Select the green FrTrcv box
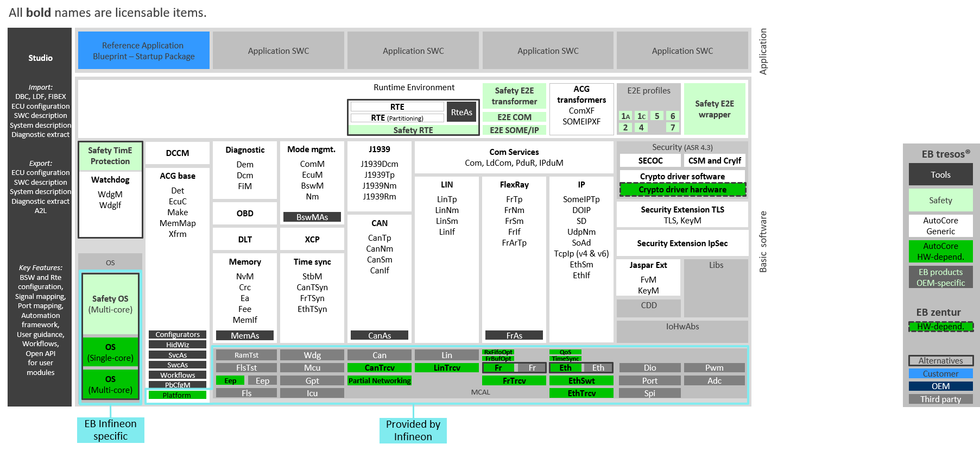The image size is (980, 450). [514, 380]
